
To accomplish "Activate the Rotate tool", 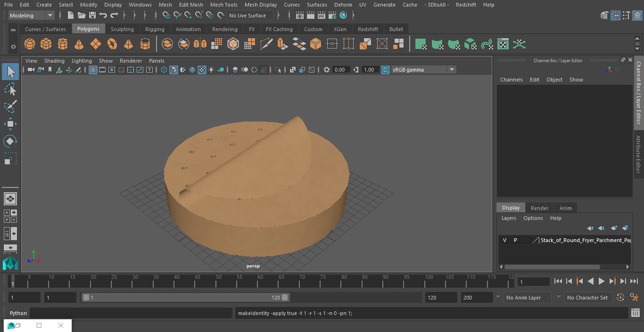I will tap(10, 141).
